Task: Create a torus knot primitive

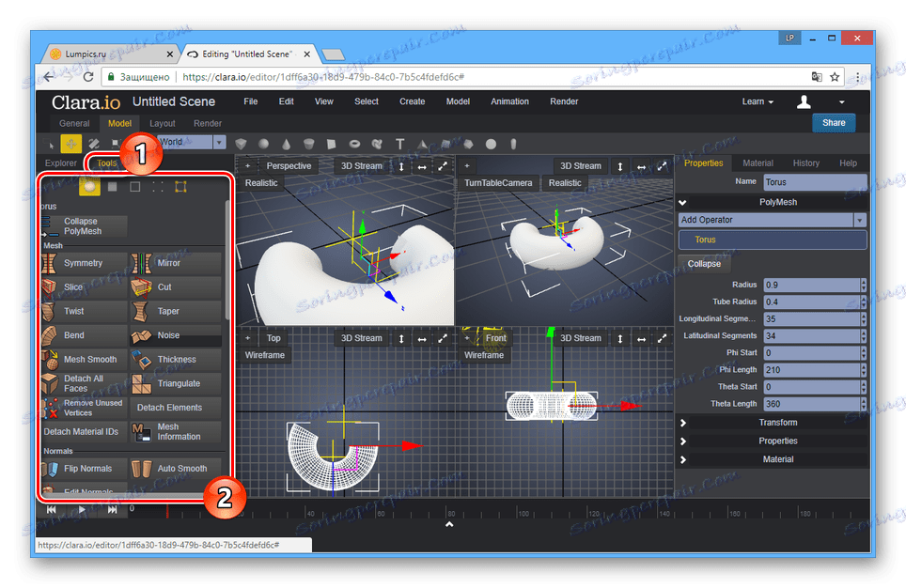Action: click(377, 144)
